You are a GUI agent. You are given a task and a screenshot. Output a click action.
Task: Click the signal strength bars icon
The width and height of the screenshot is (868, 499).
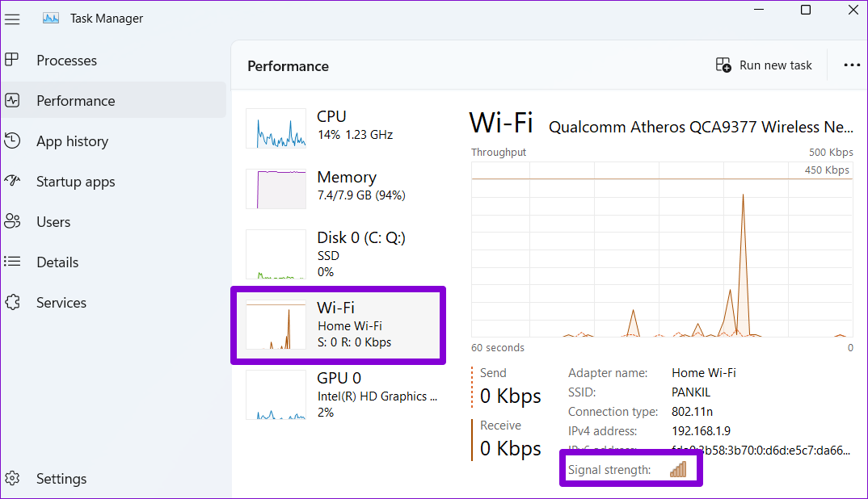(x=678, y=469)
